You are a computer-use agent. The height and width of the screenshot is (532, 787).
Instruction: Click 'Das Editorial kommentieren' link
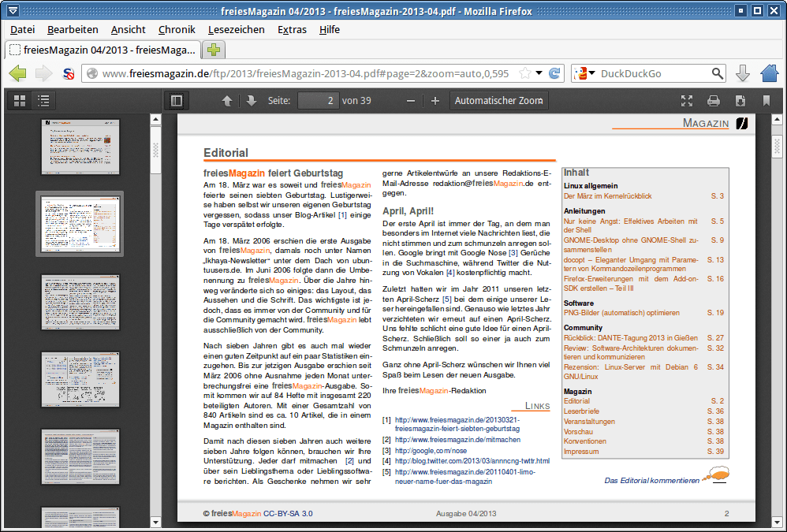point(651,480)
